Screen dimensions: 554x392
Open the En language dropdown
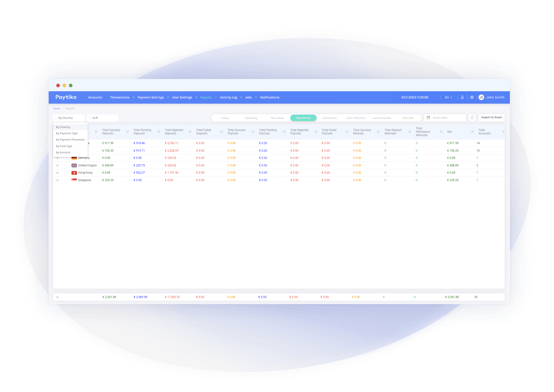coord(448,97)
